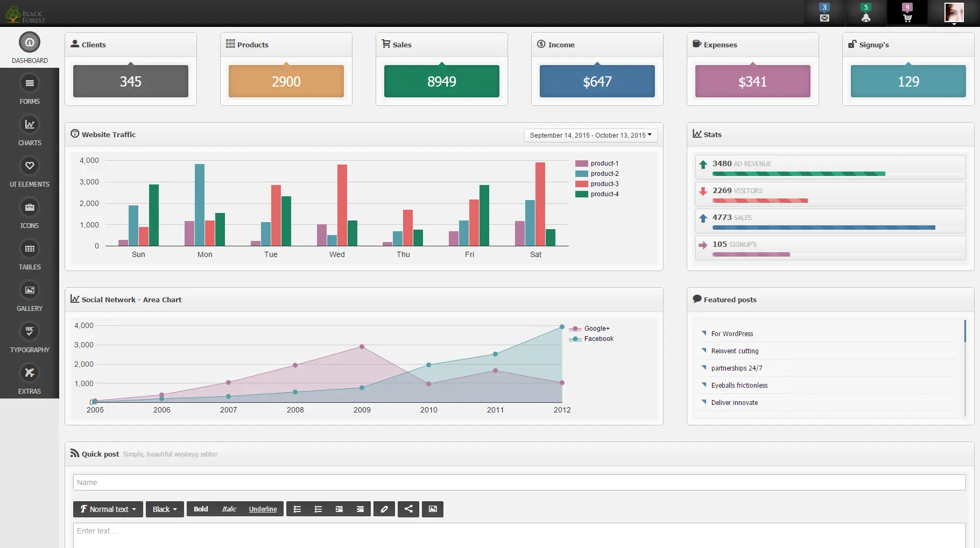This screenshot has height=548, width=980.
Task: Toggle Bold formatting
Action: (x=201, y=509)
